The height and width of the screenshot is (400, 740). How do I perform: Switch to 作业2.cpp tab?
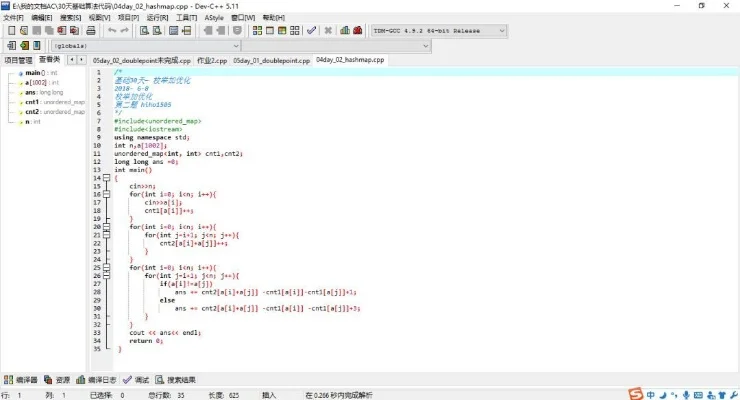coord(212,60)
